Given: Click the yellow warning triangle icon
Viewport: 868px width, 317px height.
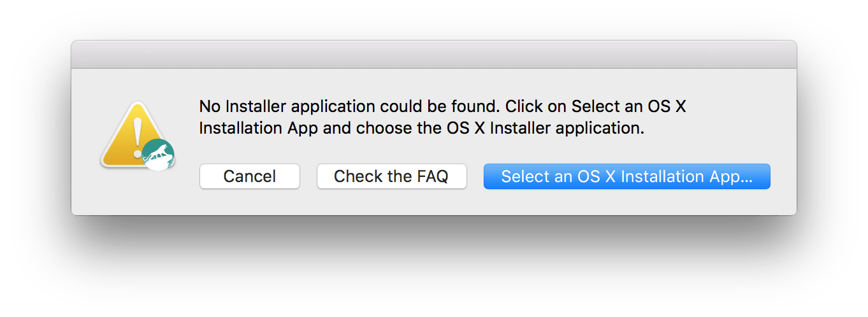Looking at the screenshot, I should click(134, 135).
